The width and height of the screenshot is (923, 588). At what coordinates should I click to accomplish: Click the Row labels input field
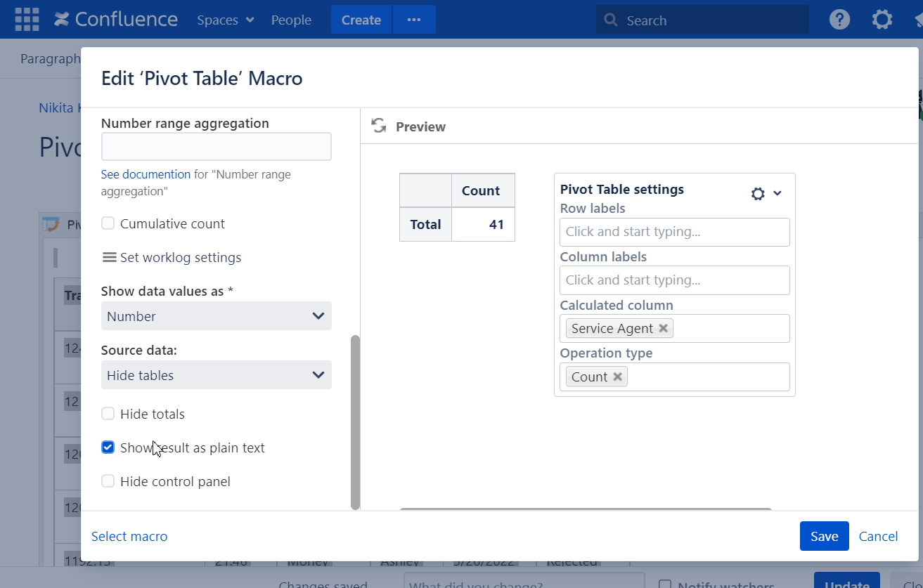673,232
